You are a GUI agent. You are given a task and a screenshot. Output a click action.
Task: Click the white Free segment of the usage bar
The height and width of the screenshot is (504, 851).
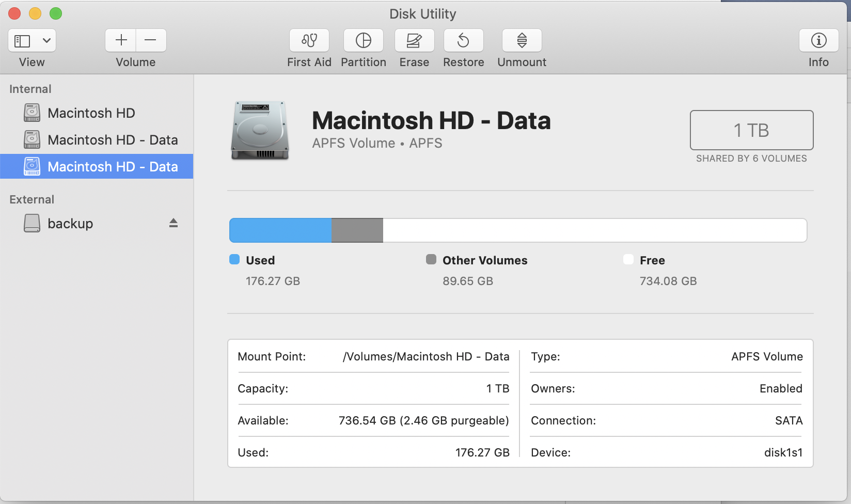(595, 230)
